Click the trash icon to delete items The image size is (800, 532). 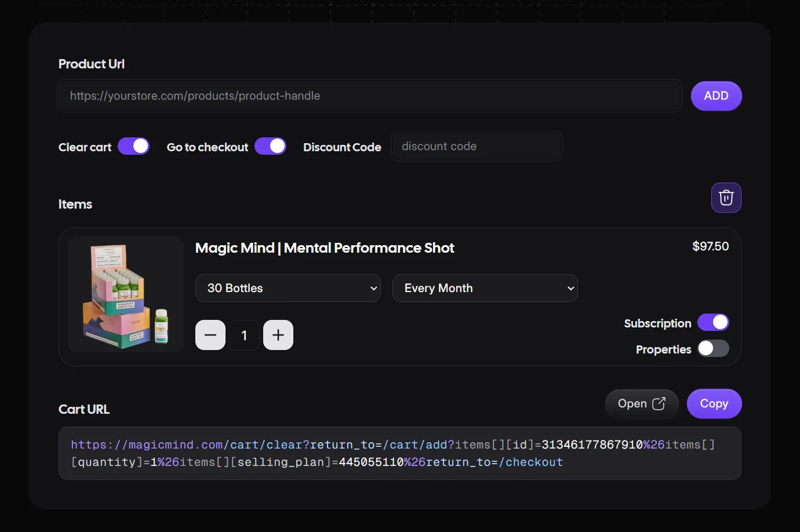tap(726, 198)
